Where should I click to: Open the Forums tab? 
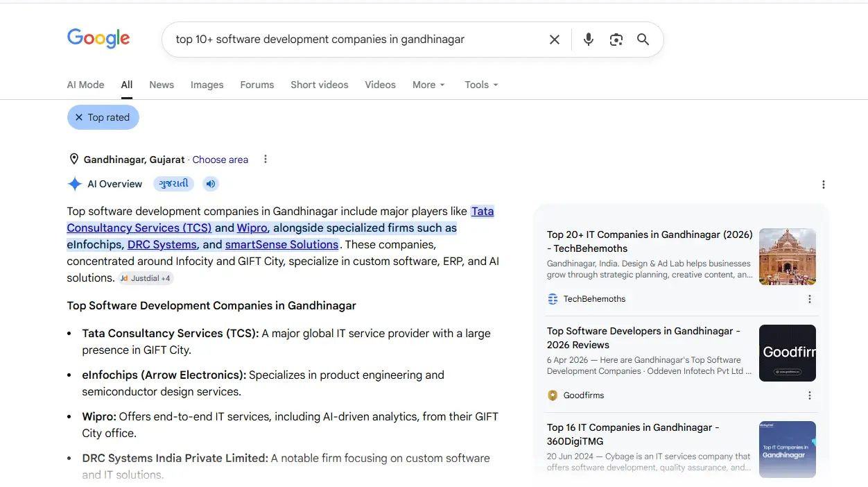pos(257,85)
